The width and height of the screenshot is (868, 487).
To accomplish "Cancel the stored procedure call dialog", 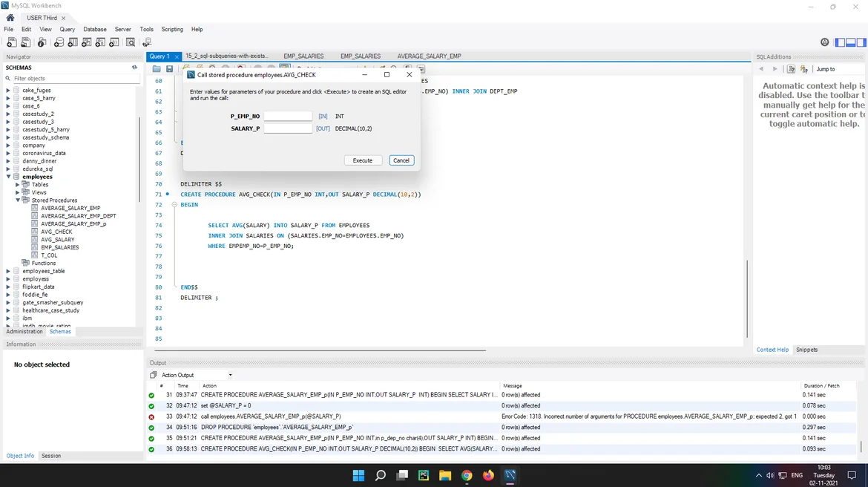I will (x=401, y=160).
